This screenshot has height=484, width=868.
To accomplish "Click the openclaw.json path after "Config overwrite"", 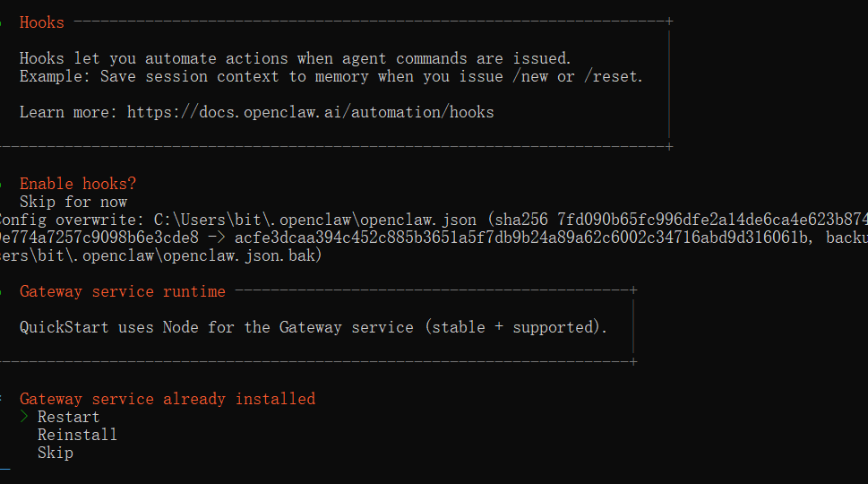I will [318, 220].
